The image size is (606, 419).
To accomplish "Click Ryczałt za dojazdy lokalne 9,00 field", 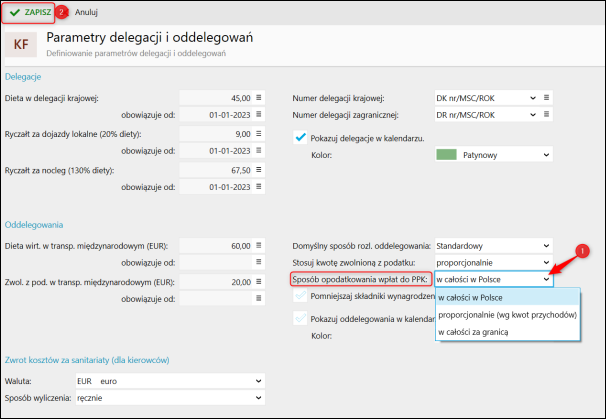I will click(x=216, y=134).
